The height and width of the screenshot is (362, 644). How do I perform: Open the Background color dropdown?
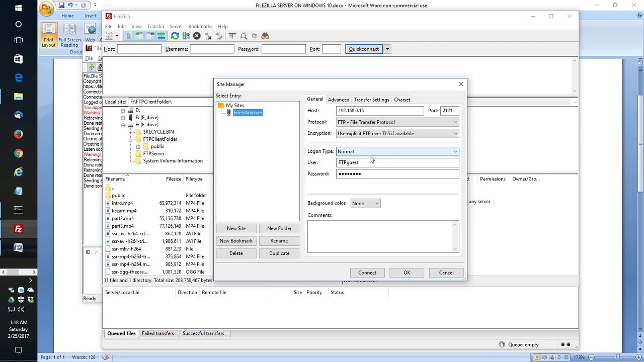pos(366,203)
